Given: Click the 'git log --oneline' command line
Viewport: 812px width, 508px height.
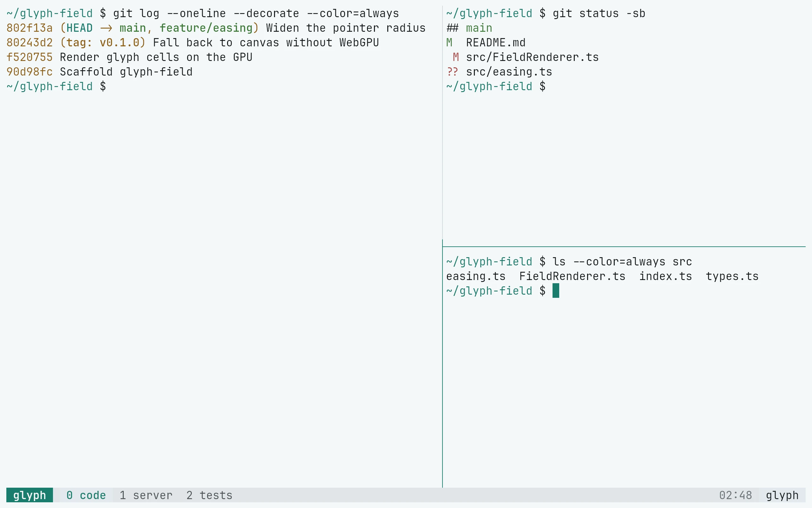Looking at the screenshot, I should tap(256, 13).
